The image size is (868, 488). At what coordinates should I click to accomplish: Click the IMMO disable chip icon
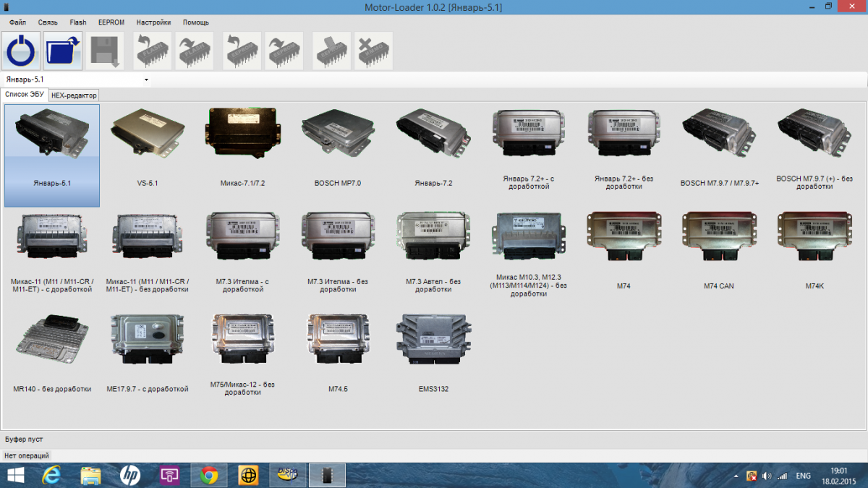(373, 51)
